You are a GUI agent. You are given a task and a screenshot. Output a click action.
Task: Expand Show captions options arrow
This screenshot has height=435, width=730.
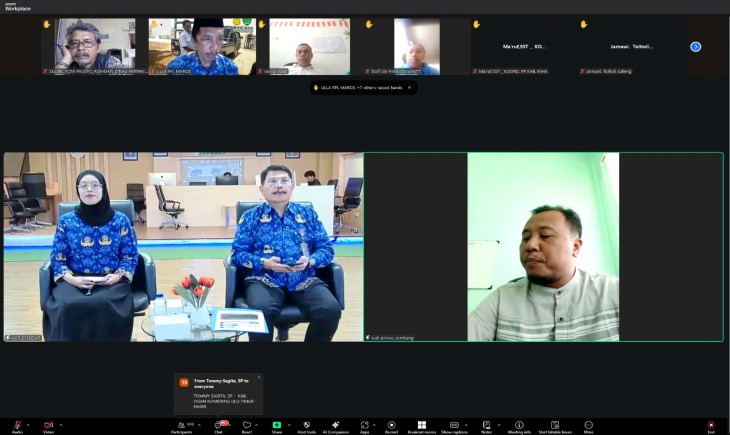pyautogui.click(x=466, y=425)
